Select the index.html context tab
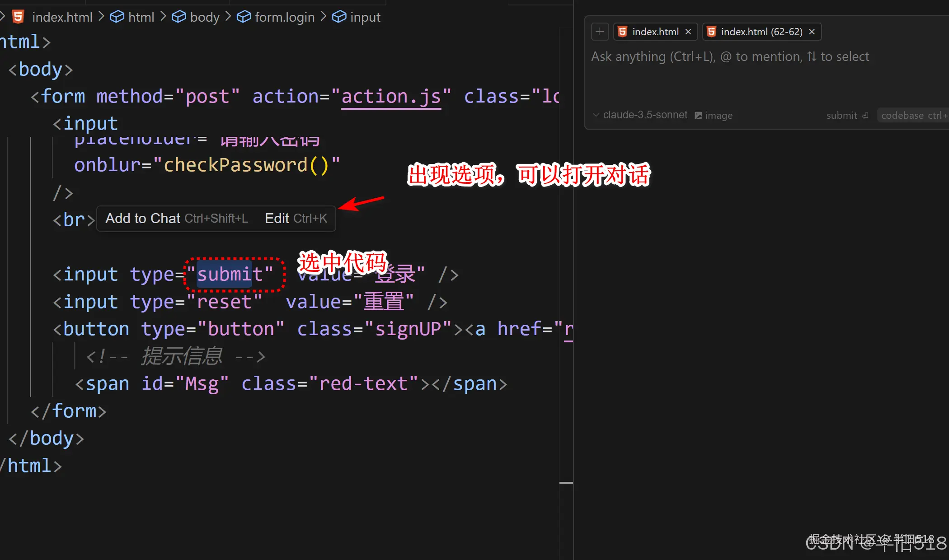The height and width of the screenshot is (560, 949). click(x=655, y=32)
